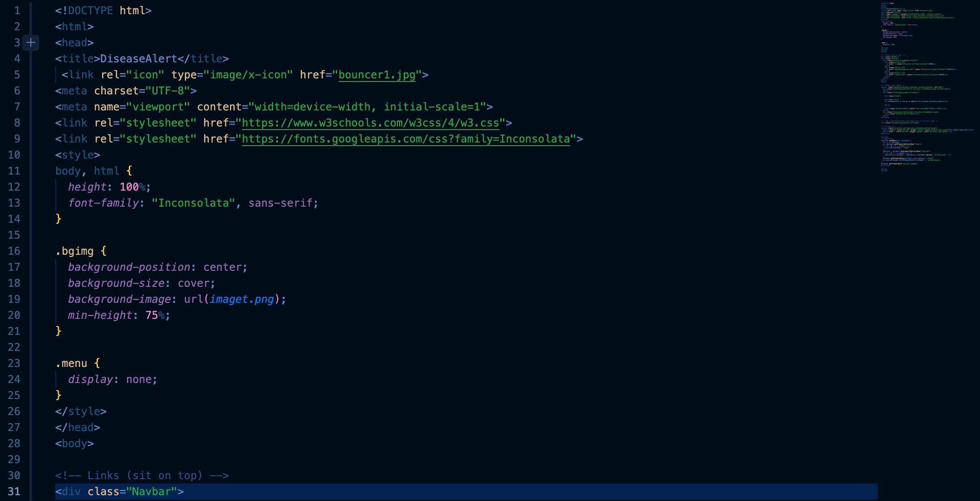Click the "Links (sit on top)" comment

coord(142,476)
